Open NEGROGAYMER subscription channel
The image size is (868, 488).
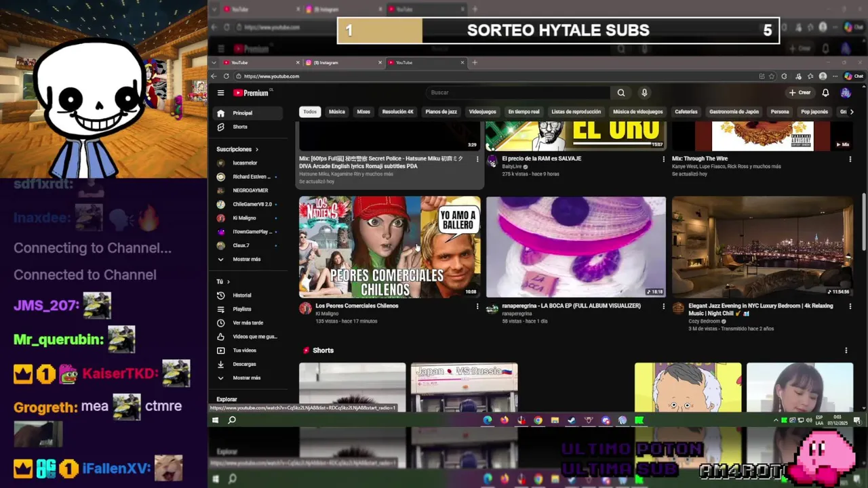tap(246, 190)
